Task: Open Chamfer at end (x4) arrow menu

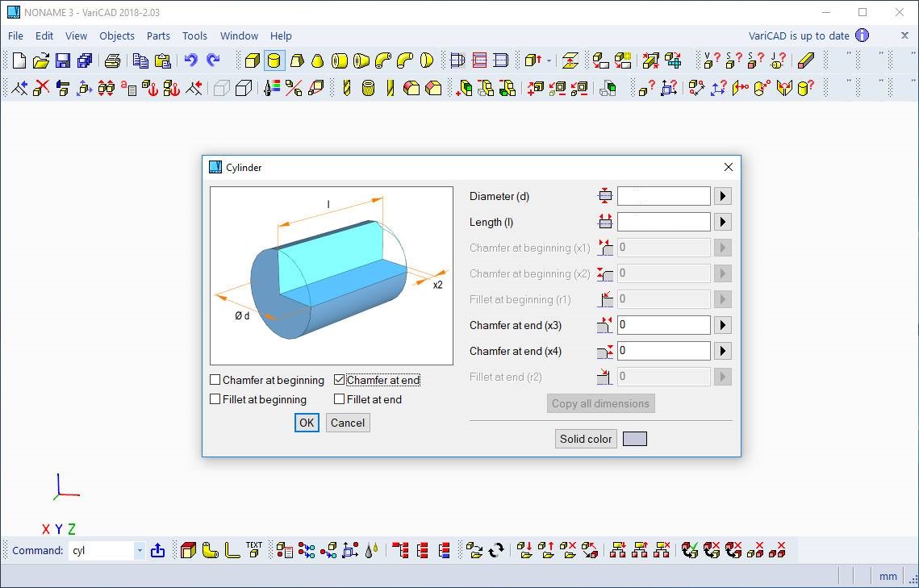Action: pyautogui.click(x=723, y=351)
